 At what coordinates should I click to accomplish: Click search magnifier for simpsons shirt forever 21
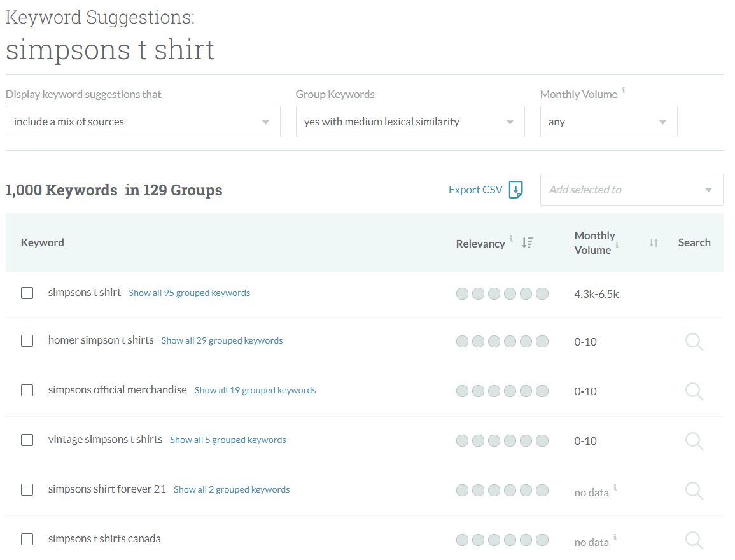pos(694,491)
